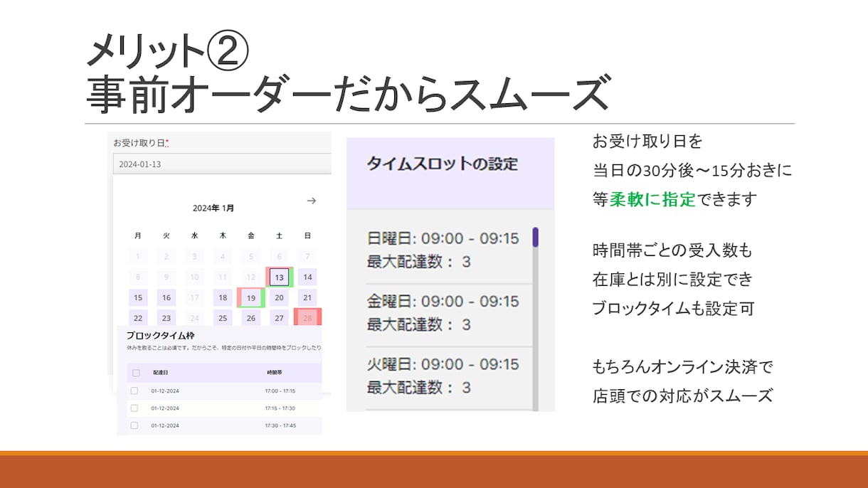
Task: Click the 配達日 column header
Action: point(160,373)
